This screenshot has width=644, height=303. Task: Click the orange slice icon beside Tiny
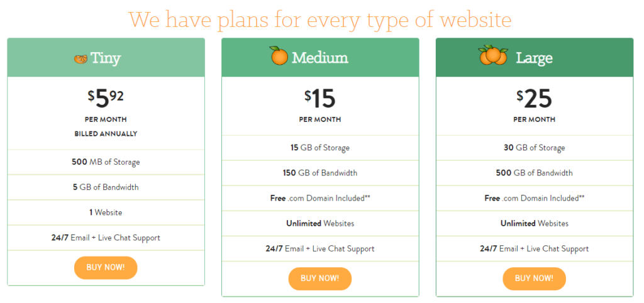[80, 59]
